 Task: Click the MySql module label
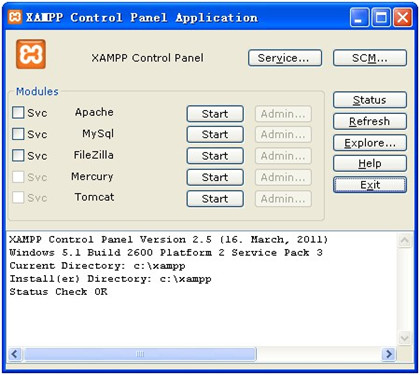(x=98, y=134)
